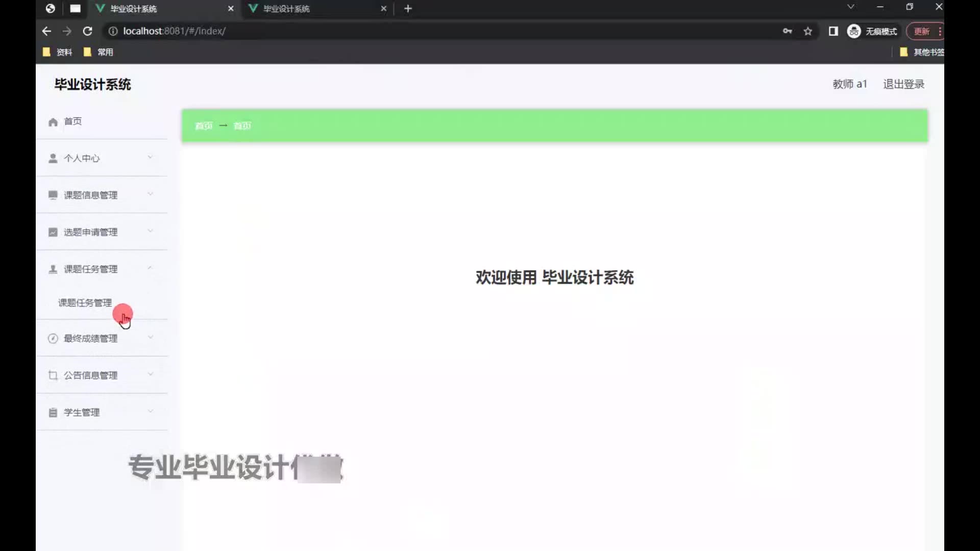Expand the 课题信息管理 chevron
Screen dimensions: 980x551
pyautogui.click(x=150, y=194)
